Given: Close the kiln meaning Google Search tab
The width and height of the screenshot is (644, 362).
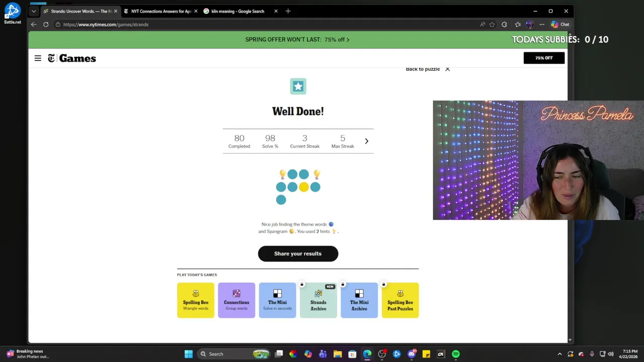Looking at the screenshot, I should [276, 11].
